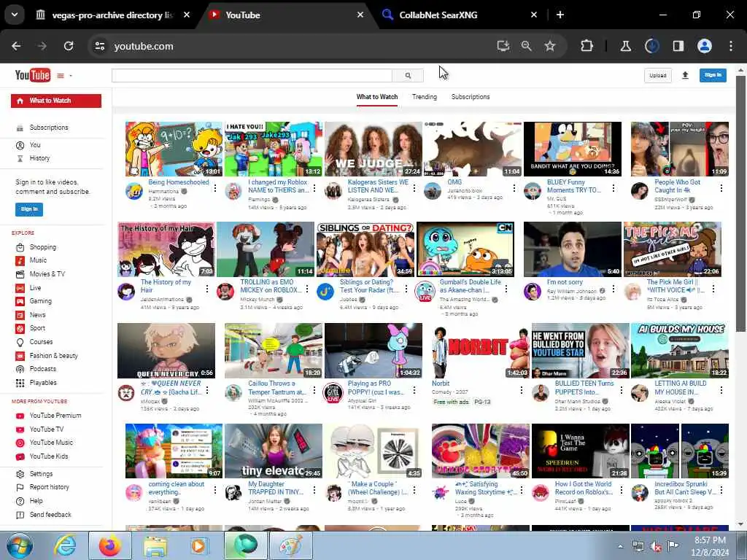The height and width of the screenshot is (560, 747).
Task: Focus the YouTube search box
Action: coord(252,75)
